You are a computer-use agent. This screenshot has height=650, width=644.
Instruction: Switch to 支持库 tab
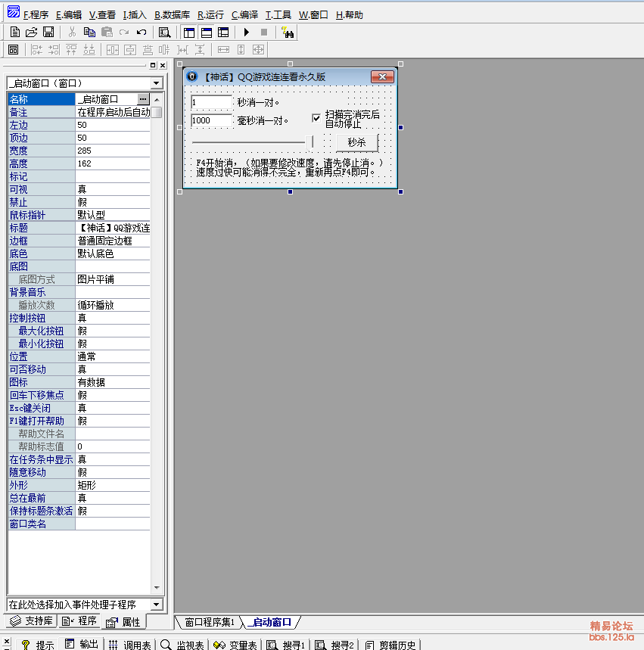32,620
